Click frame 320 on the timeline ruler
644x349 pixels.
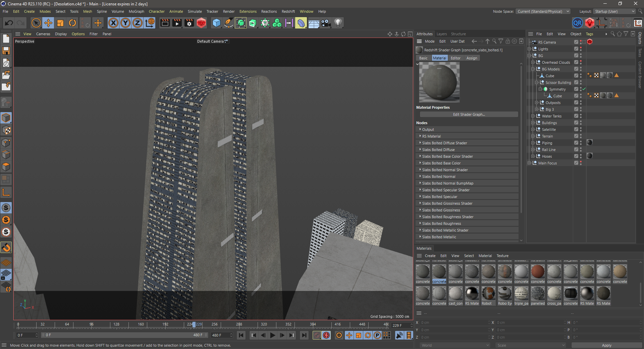264,325
